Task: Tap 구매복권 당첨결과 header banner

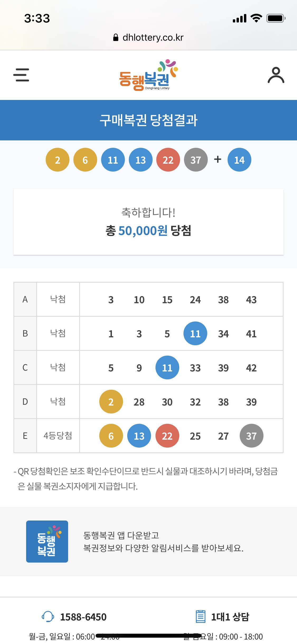Action: pos(148,120)
